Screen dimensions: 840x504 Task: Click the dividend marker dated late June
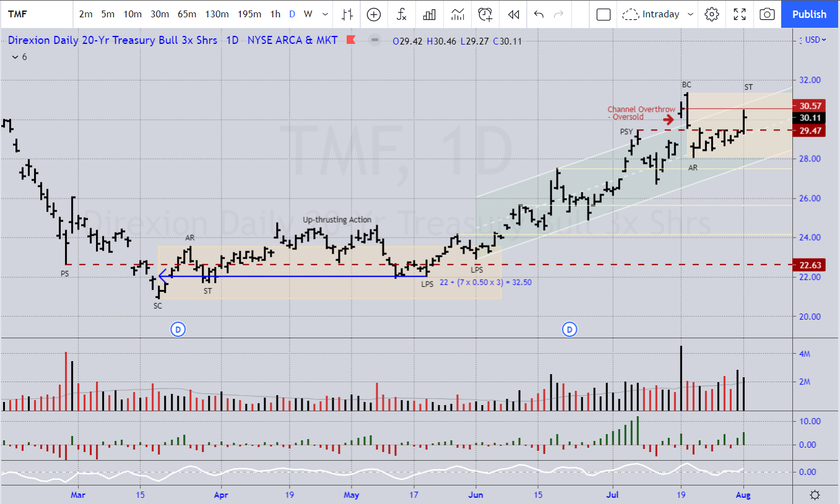569,330
